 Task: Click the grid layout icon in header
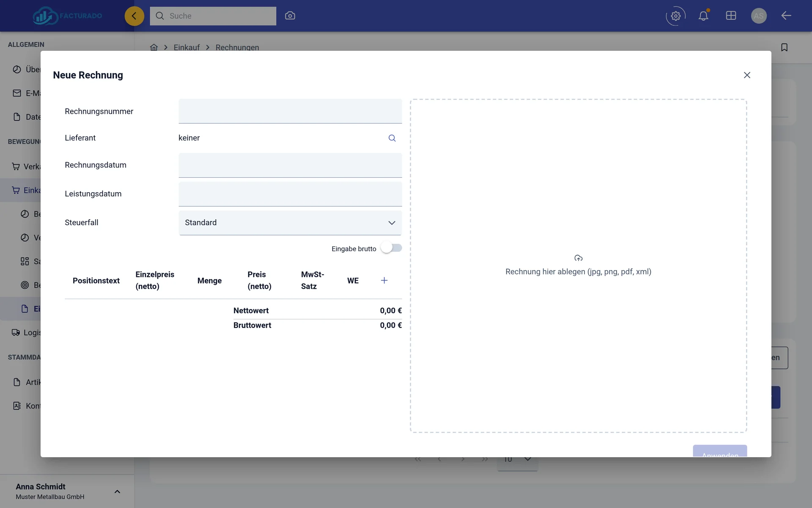click(731, 16)
